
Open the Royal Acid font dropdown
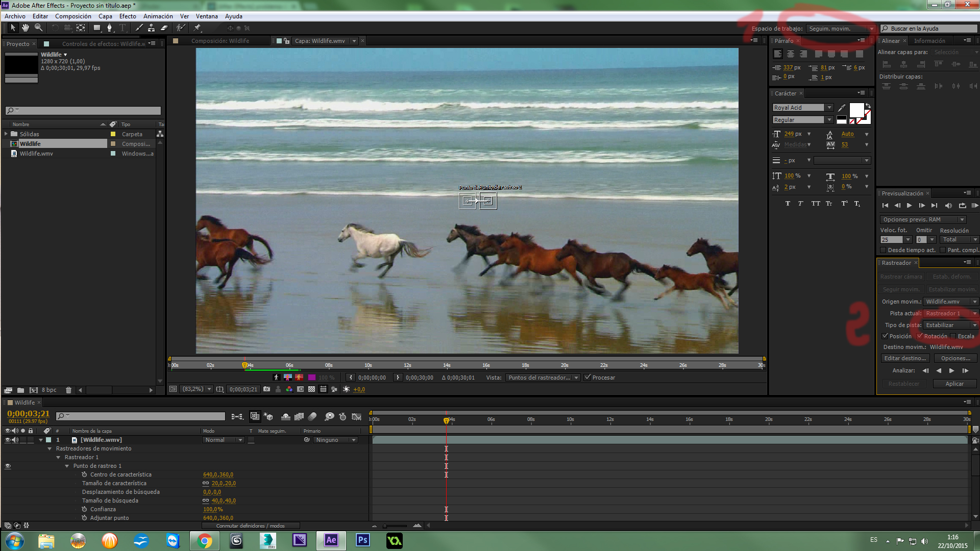tap(829, 108)
